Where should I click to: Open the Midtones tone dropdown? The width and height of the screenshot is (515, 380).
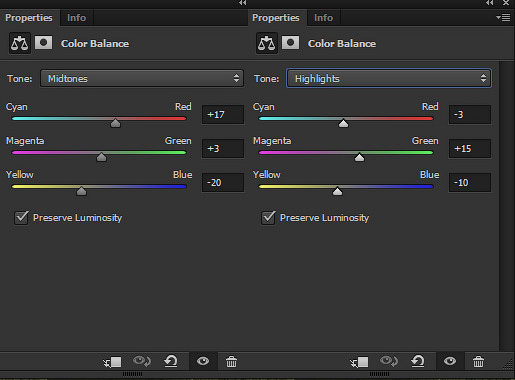tap(142, 78)
